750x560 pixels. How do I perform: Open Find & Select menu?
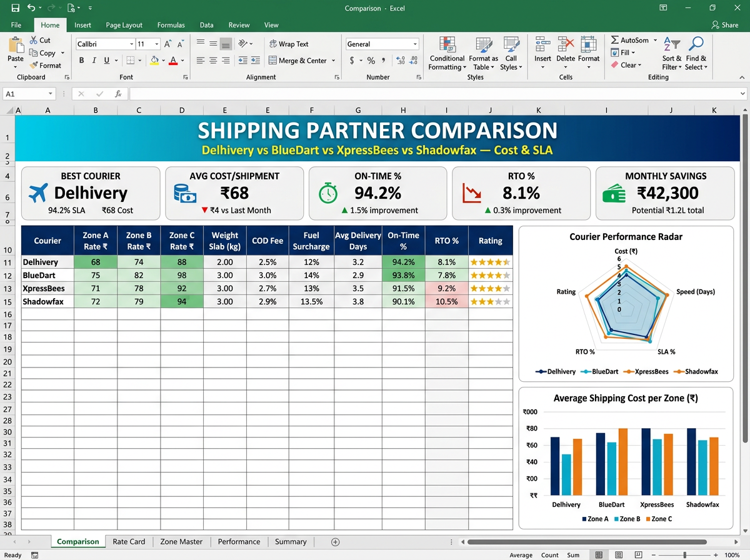click(x=696, y=53)
